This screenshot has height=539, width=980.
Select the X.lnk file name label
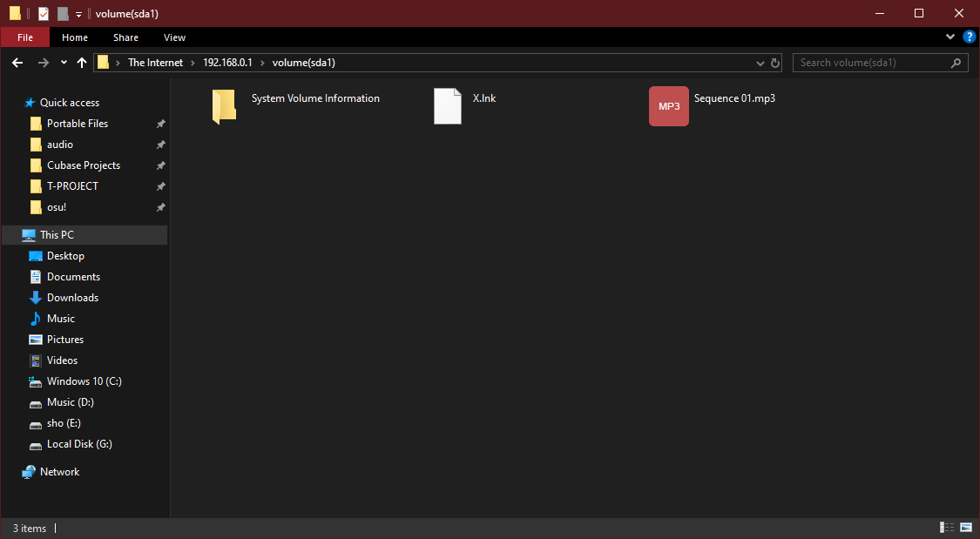click(x=484, y=98)
